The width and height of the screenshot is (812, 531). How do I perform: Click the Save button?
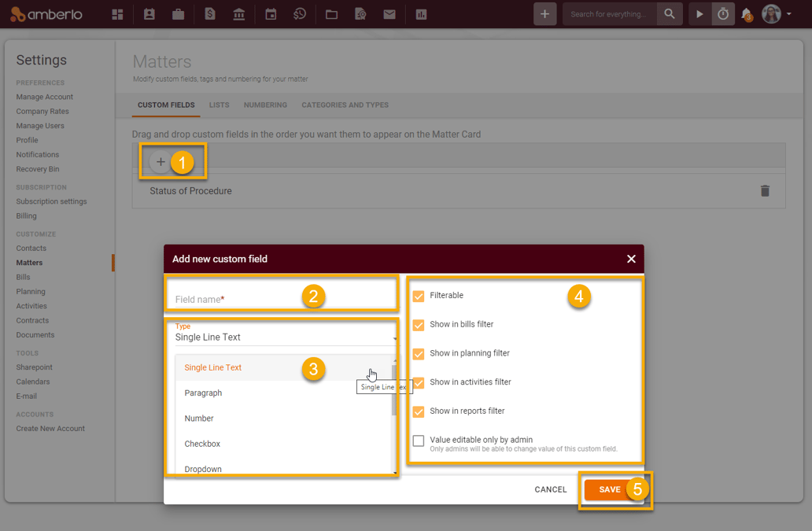coord(609,489)
